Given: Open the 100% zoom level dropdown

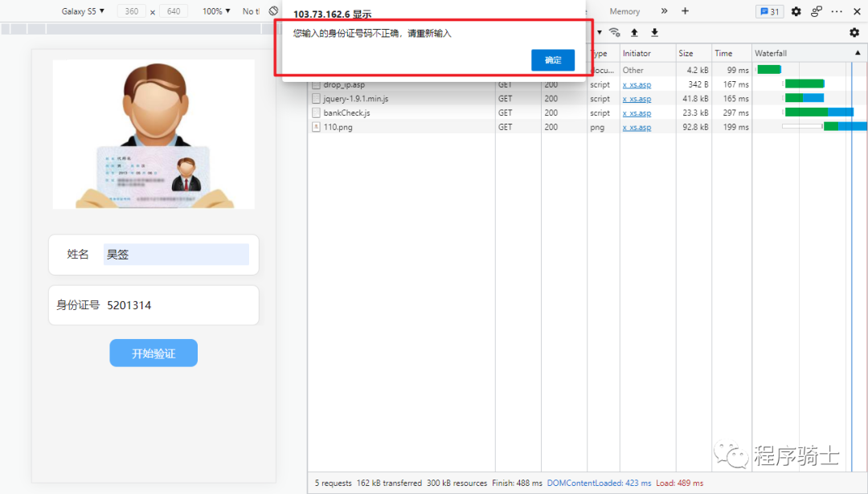Looking at the screenshot, I should coord(216,11).
